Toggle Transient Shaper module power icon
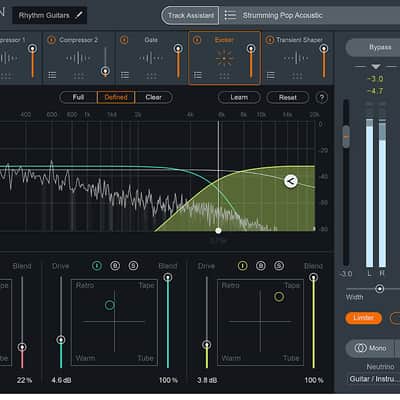Image resolution: width=400 pixels, height=400 pixels. pos(270,40)
